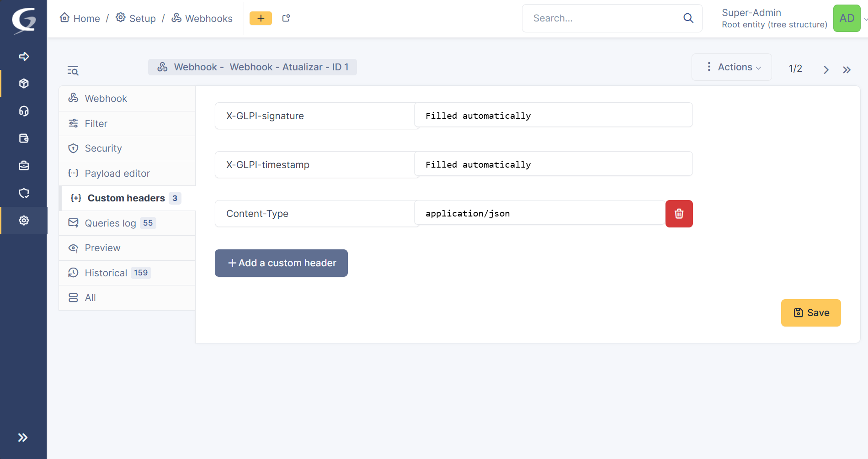Click the yellow plus add button
The height and width of the screenshot is (459, 868).
click(x=261, y=18)
